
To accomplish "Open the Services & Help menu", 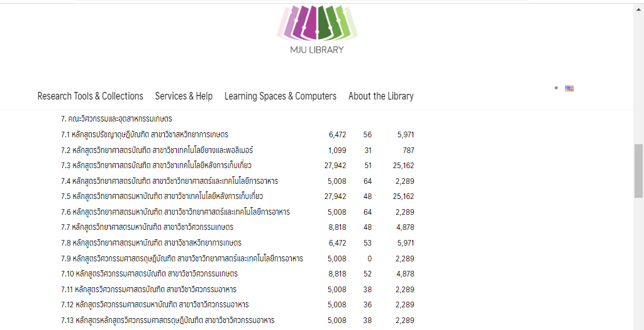I will (184, 96).
